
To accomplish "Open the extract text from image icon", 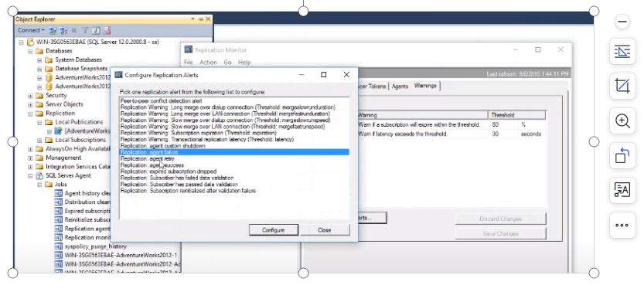I will 622,190.
